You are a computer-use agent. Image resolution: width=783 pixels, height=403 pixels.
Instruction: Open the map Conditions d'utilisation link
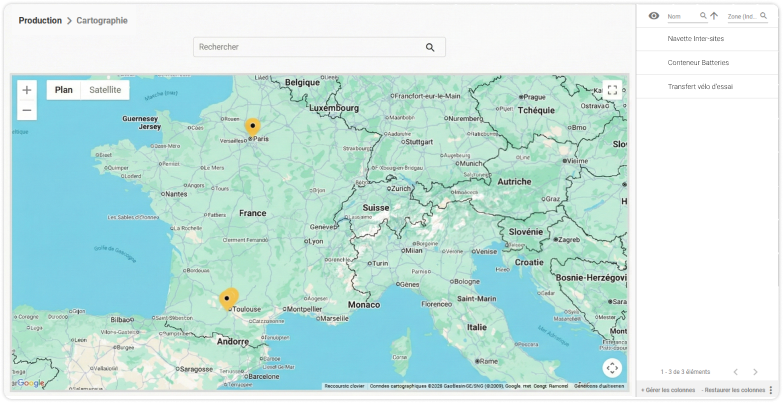(599, 386)
